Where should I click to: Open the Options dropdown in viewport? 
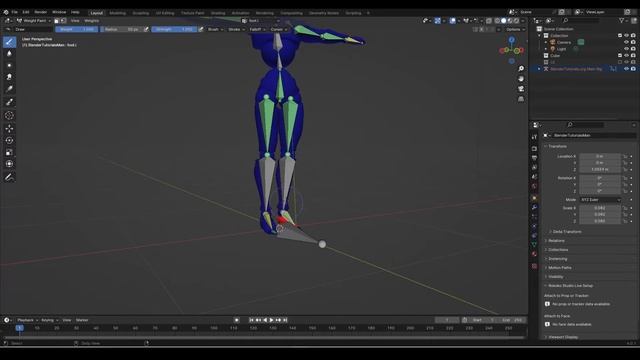[x=515, y=29]
